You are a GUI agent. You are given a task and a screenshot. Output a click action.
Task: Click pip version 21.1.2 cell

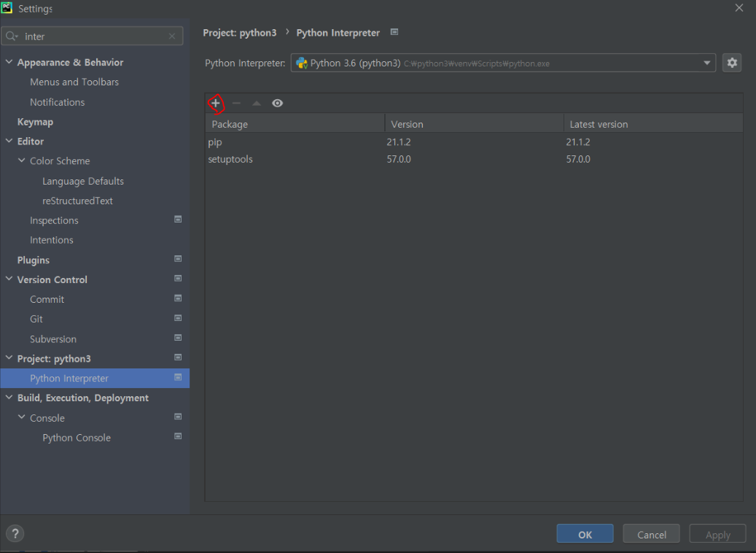click(x=399, y=142)
